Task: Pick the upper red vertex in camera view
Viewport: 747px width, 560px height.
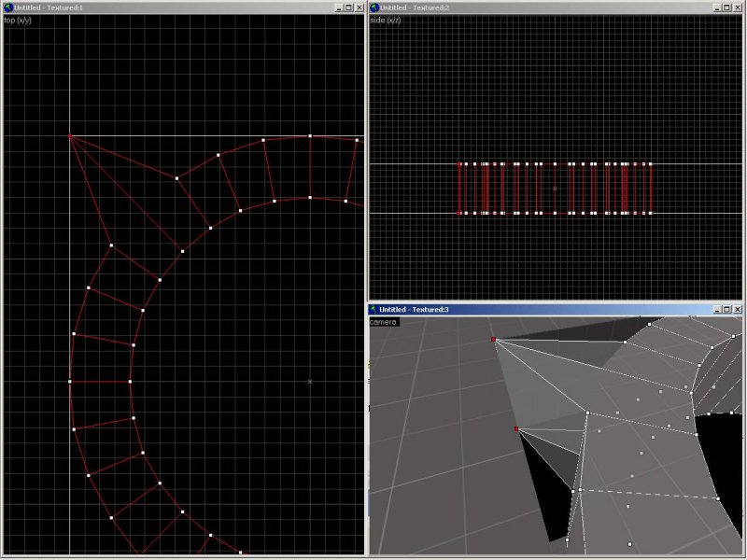Action: click(494, 340)
